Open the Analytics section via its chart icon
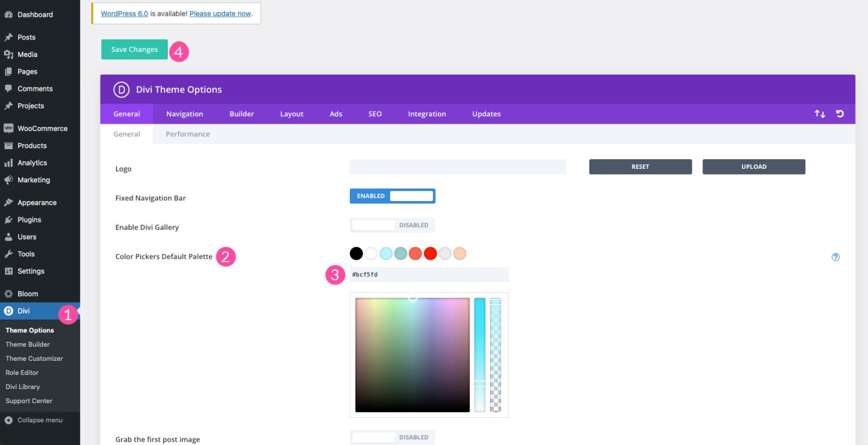Image resolution: width=868 pixels, height=445 pixels. tap(9, 163)
